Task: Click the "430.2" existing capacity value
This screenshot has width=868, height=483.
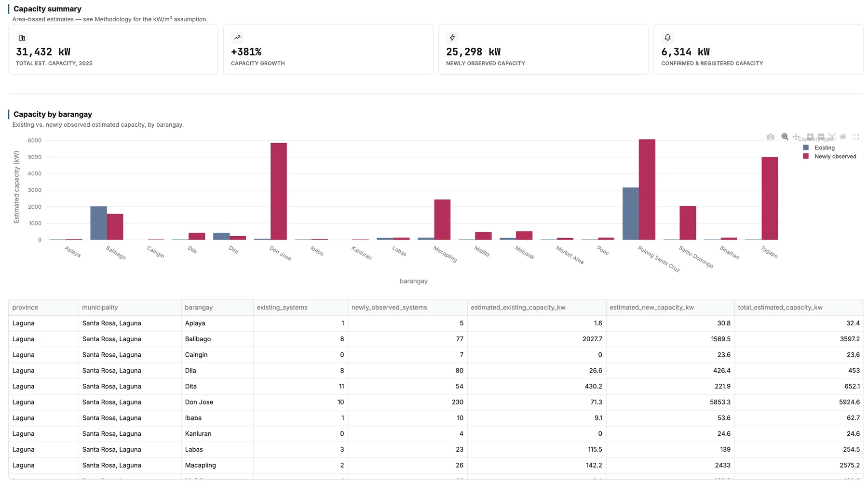Action: (594, 387)
